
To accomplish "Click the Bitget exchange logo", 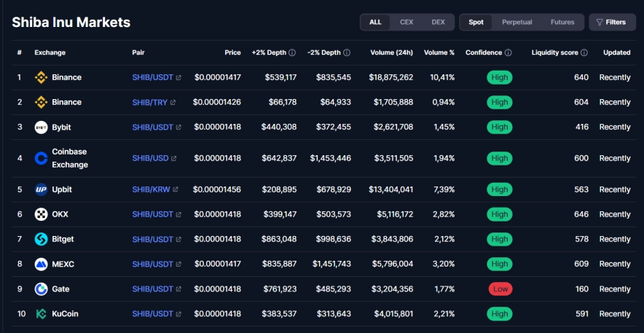I will point(42,239).
